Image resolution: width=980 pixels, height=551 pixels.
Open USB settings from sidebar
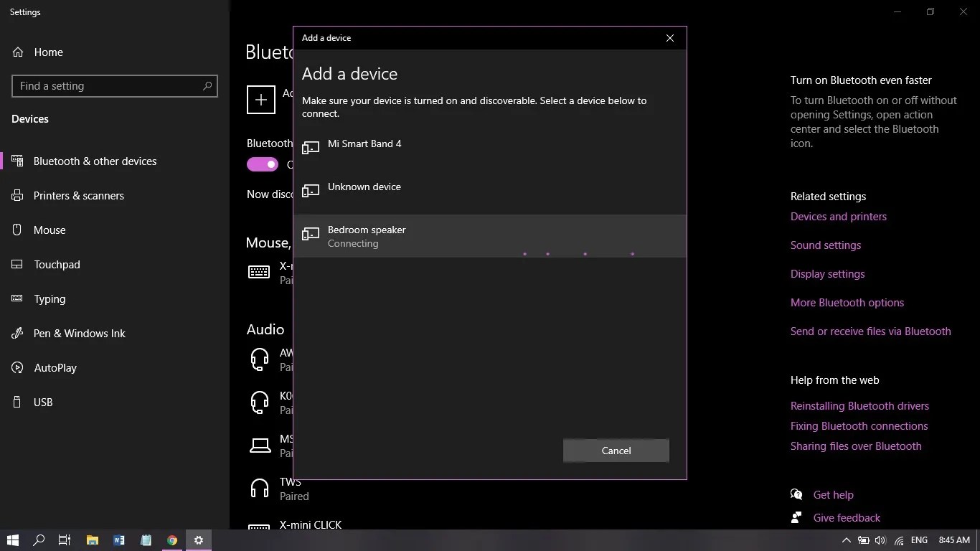tap(42, 402)
